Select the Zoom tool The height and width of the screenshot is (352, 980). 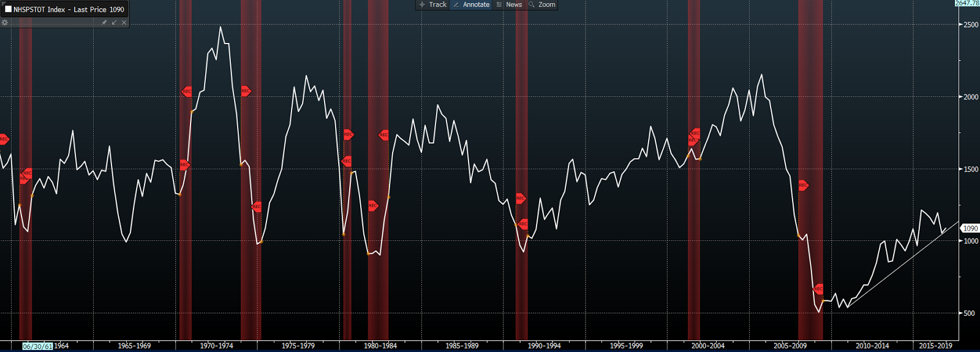(x=542, y=4)
